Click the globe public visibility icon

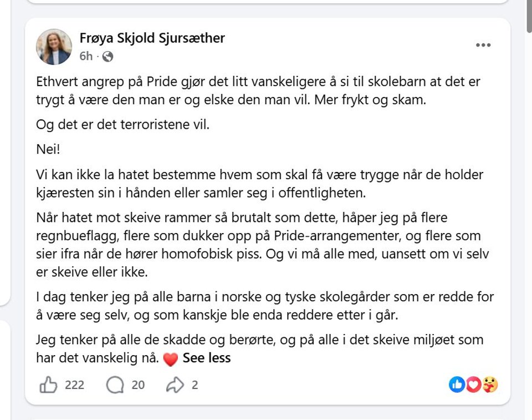point(108,57)
